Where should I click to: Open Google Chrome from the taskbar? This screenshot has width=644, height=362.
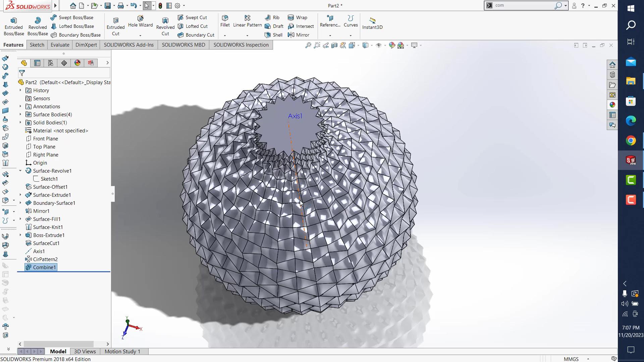pos(631,140)
